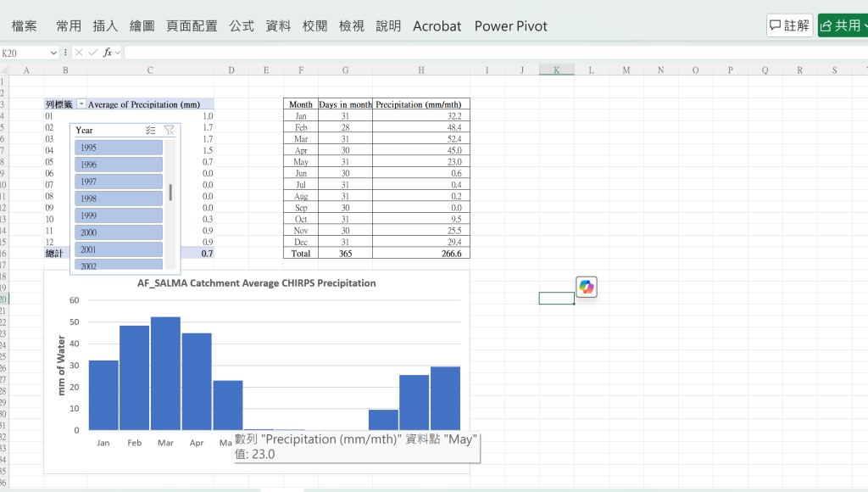Click the Copilot icon near cell K20
The image size is (868, 492).
click(x=587, y=287)
